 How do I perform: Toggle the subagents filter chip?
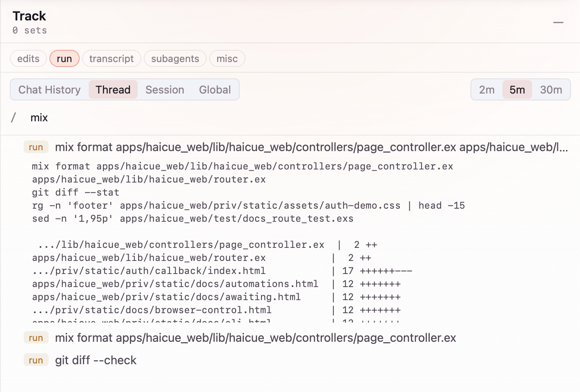[175, 59]
